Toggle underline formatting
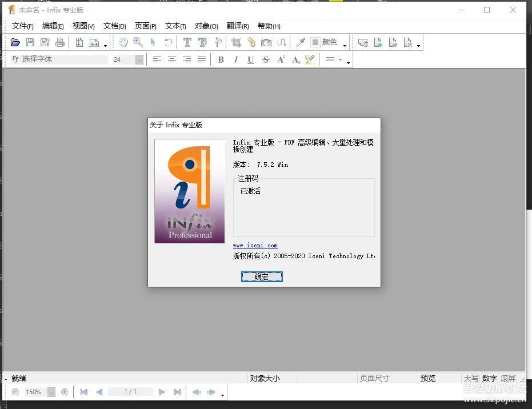532x409 pixels. coord(251,59)
